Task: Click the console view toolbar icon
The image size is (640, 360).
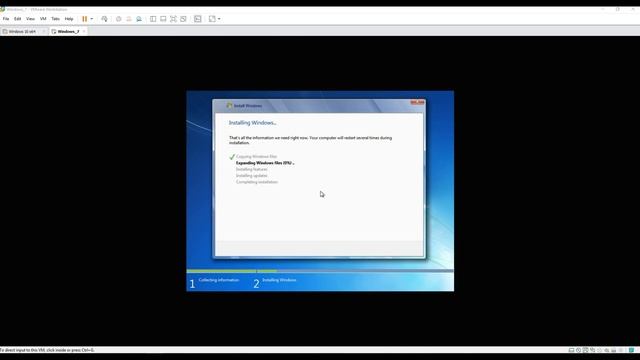Action: 198,19
